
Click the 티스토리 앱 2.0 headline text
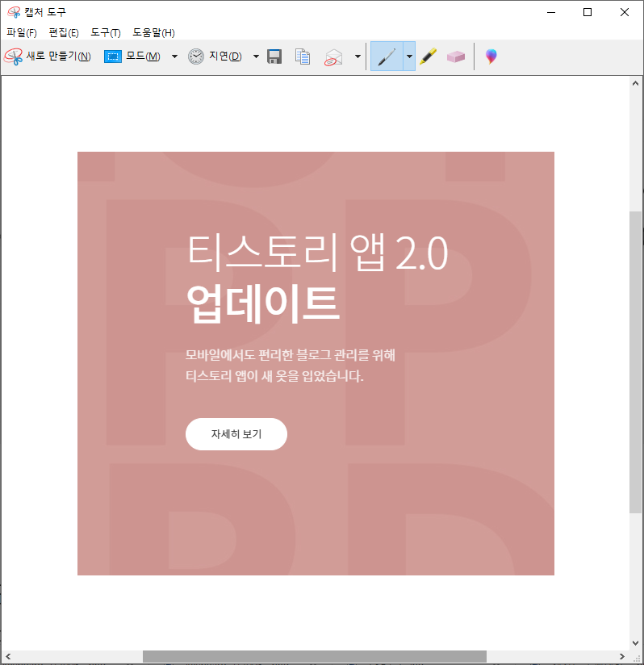click(x=317, y=253)
